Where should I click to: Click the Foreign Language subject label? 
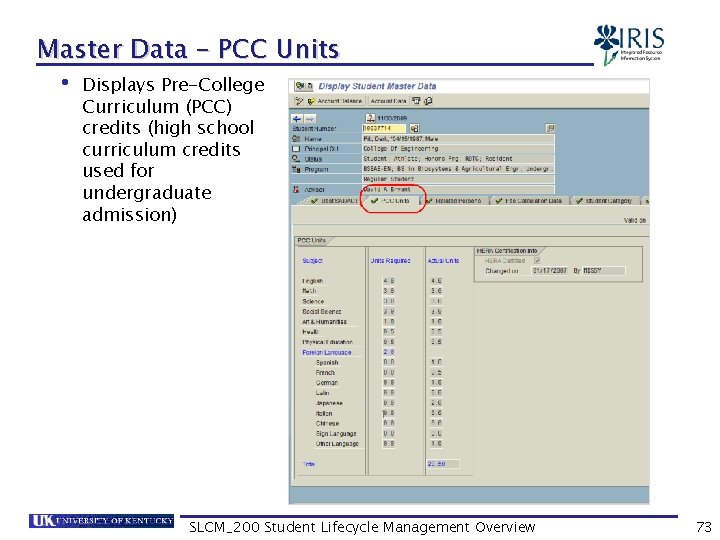click(x=326, y=352)
